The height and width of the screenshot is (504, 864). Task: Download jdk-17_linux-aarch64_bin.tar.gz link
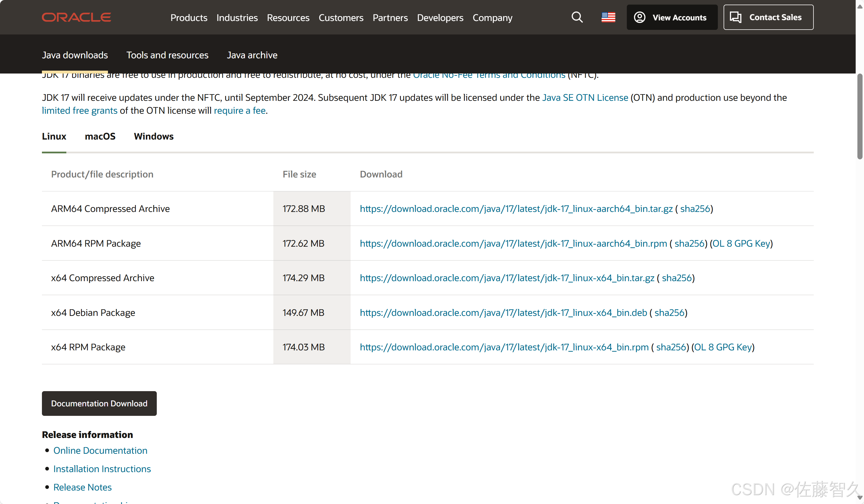[516, 209]
